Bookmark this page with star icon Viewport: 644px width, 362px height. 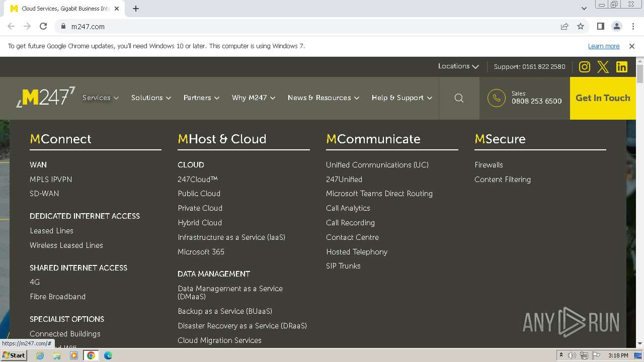click(x=581, y=26)
